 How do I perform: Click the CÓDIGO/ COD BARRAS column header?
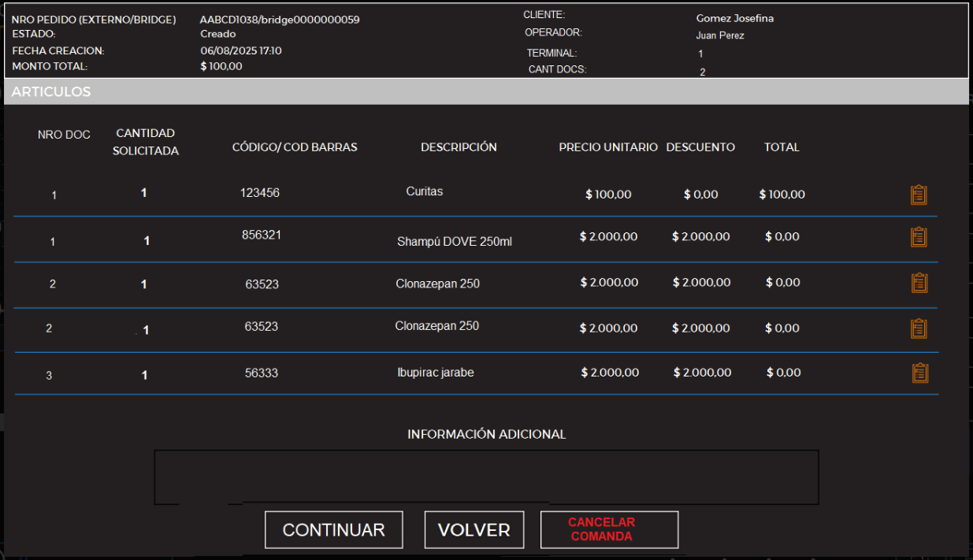point(295,147)
